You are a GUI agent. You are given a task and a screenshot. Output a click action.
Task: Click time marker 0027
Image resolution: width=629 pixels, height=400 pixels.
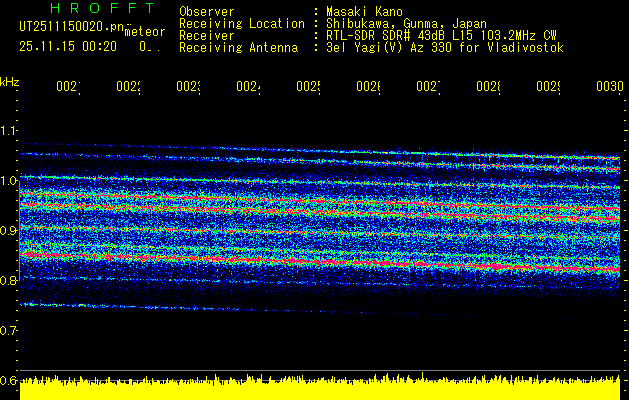pyautogui.click(x=429, y=87)
